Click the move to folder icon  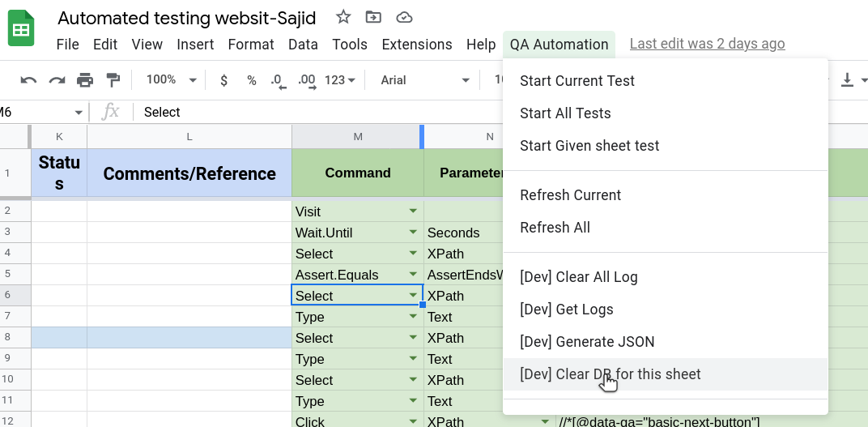373,17
